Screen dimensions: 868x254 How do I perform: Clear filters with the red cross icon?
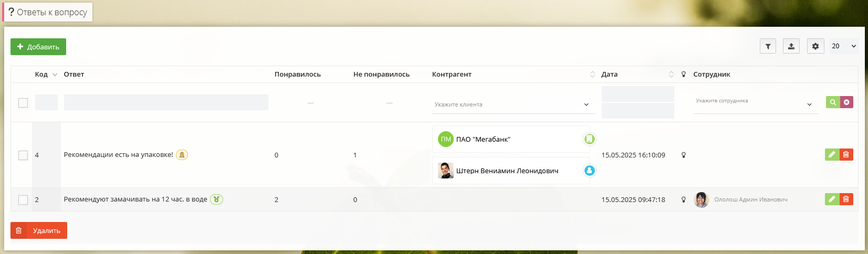[846, 102]
